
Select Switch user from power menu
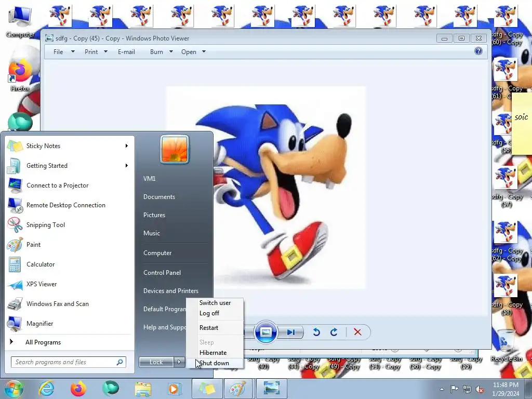pyautogui.click(x=215, y=303)
